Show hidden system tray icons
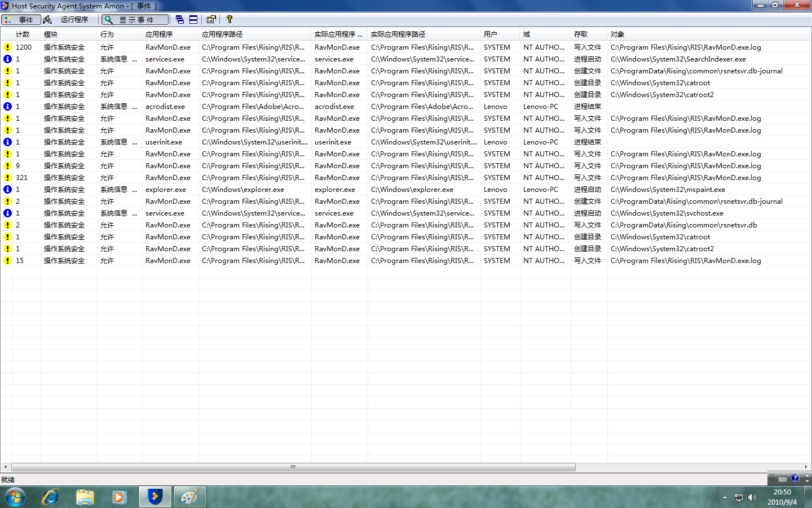 [725, 497]
